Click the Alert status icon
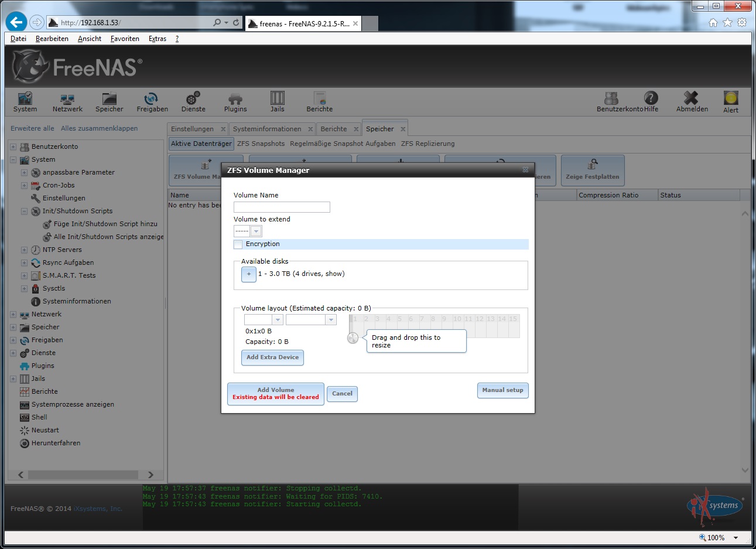756x549 pixels. pos(731,102)
